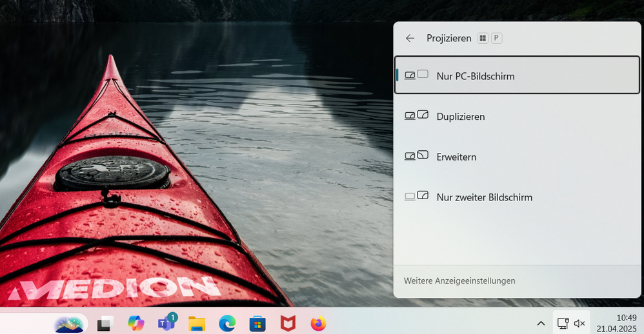Click the network status tray icon
Viewport: 644px width, 334px height.
click(x=563, y=323)
